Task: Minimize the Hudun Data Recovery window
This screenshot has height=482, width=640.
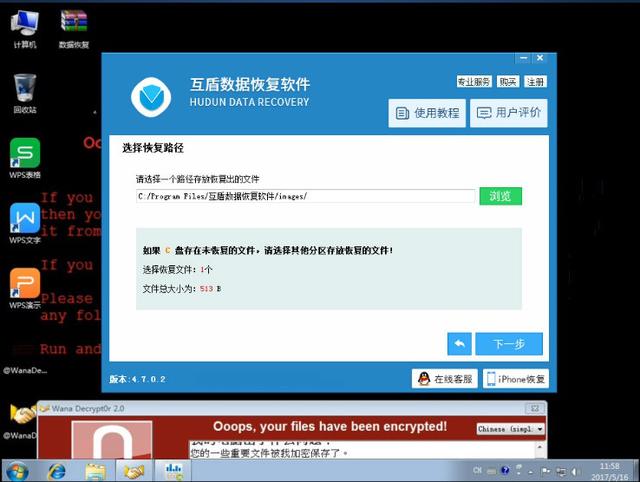Action: click(x=524, y=58)
